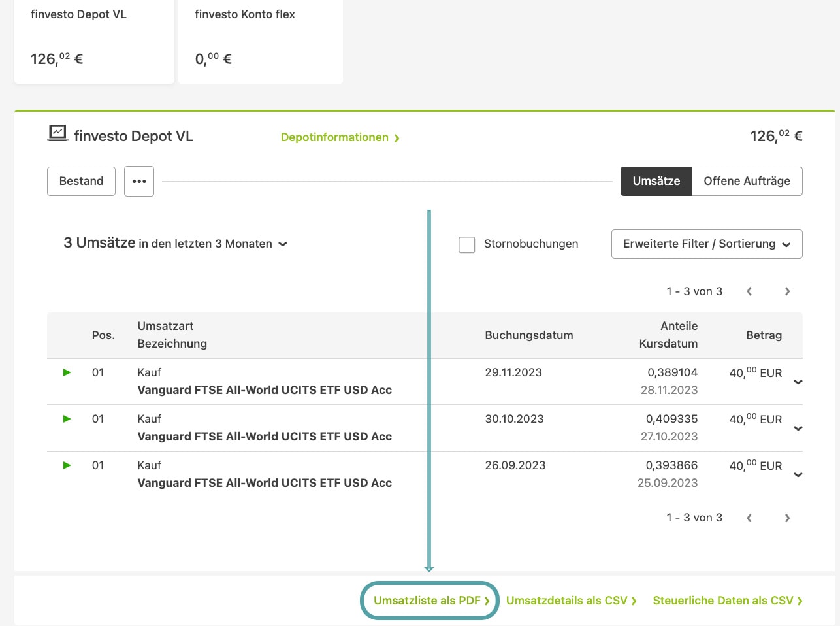Open the Bestand view
The image size is (840, 626).
click(81, 181)
